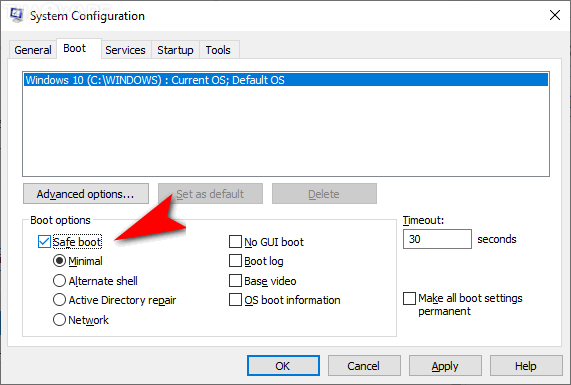571x385 pixels.
Task: Select Active Directory repair option
Action: tap(59, 300)
